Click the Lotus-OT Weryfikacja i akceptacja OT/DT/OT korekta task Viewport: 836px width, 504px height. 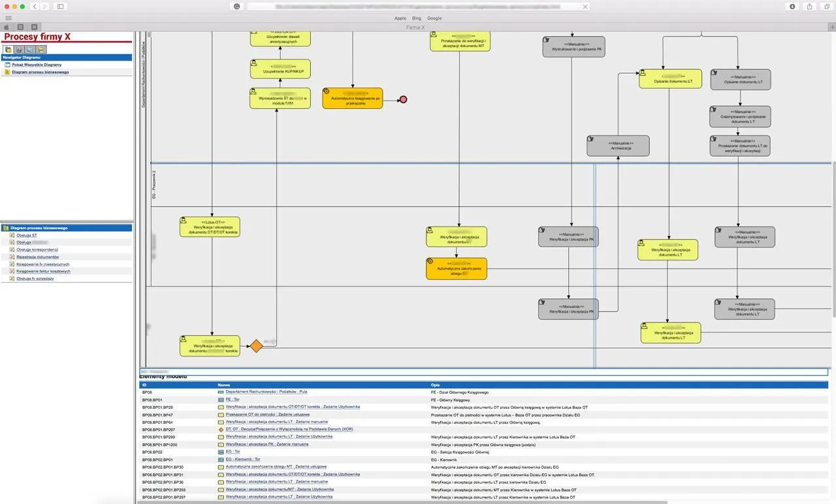pyautogui.click(x=210, y=227)
